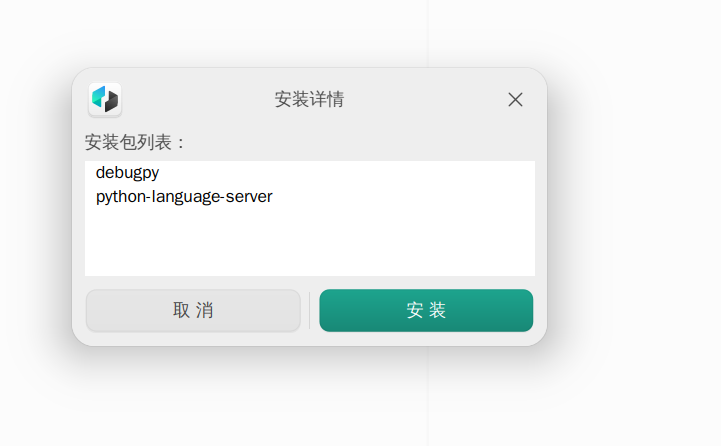Click the 取消 button

(x=193, y=310)
